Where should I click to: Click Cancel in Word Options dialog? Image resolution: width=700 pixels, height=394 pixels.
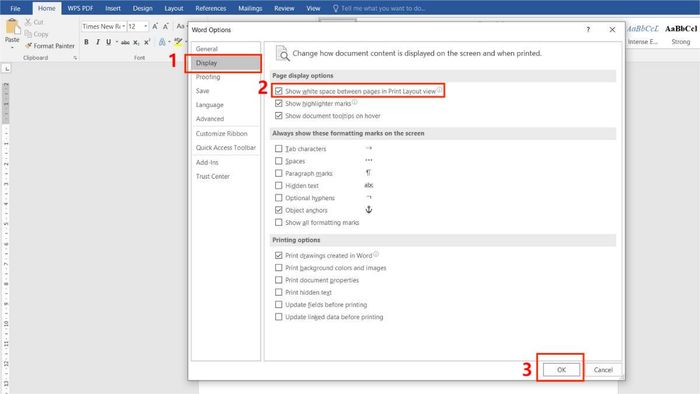click(603, 369)
